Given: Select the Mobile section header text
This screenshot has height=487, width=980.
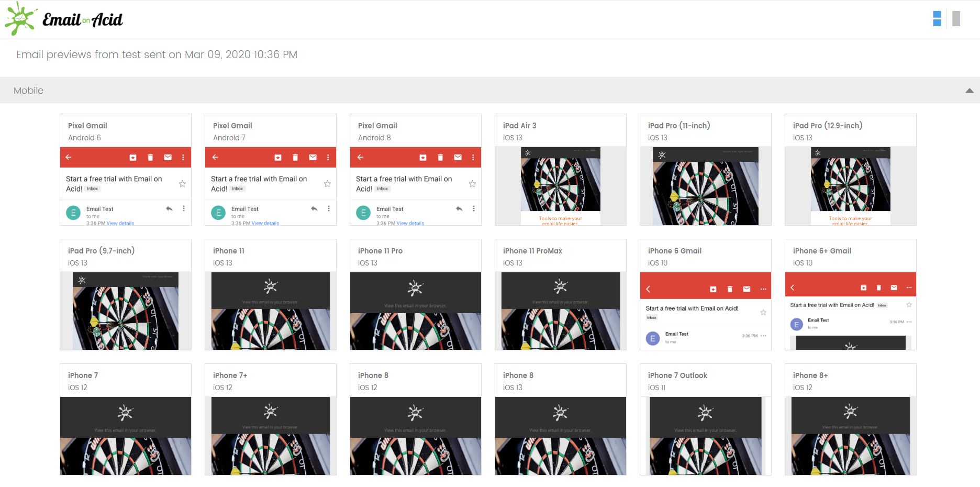Looking at the screenshot, I should (28, 91).
